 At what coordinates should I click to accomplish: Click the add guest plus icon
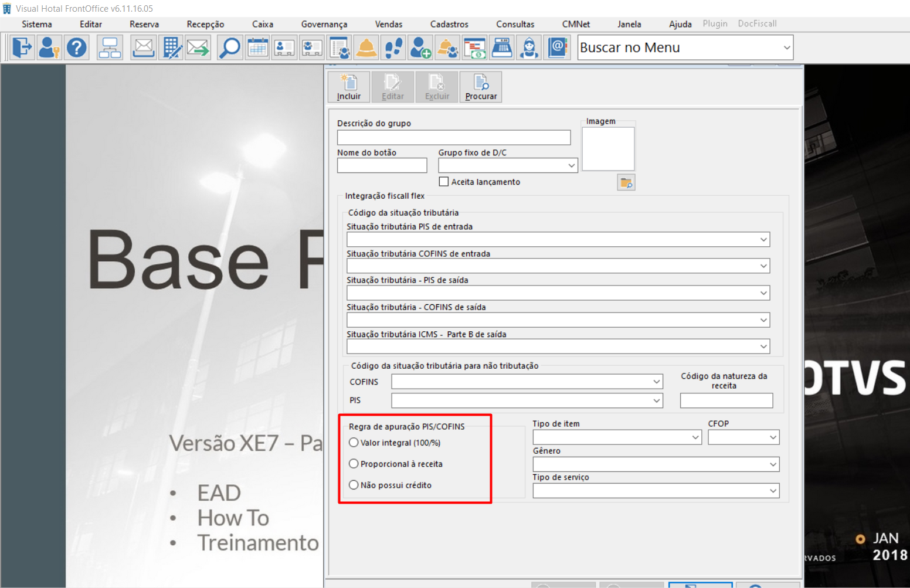point(420,47)
